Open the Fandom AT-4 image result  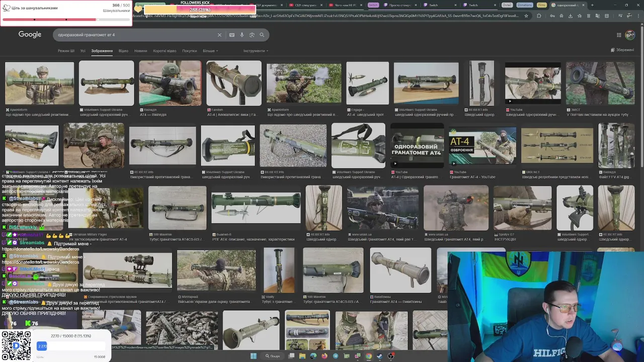coord(234,83)
